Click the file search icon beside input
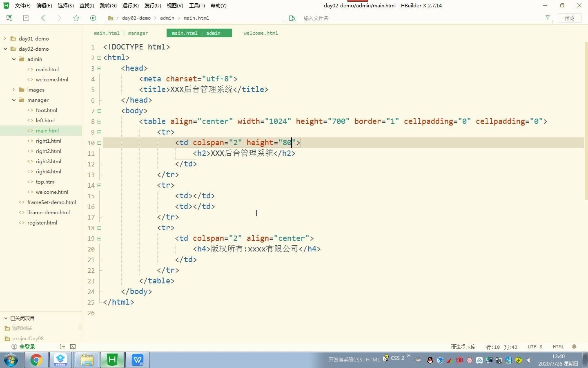Viewport: 588px width, 368px height. point(292,18)
